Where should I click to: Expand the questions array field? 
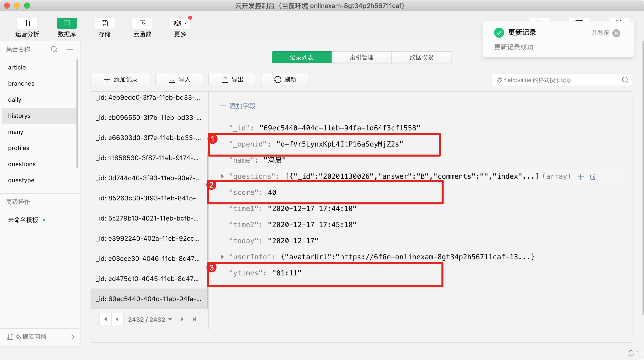point(222,176)
